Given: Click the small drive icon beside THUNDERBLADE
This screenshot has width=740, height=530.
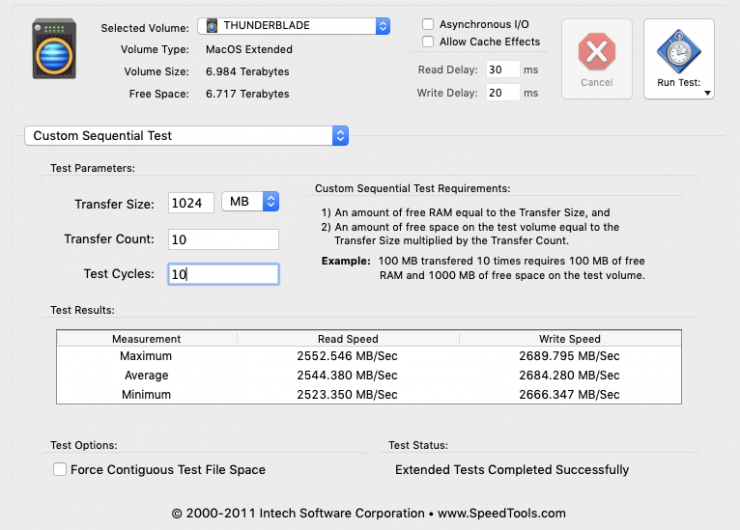Looking at the screenshot, I should point(211,26).
